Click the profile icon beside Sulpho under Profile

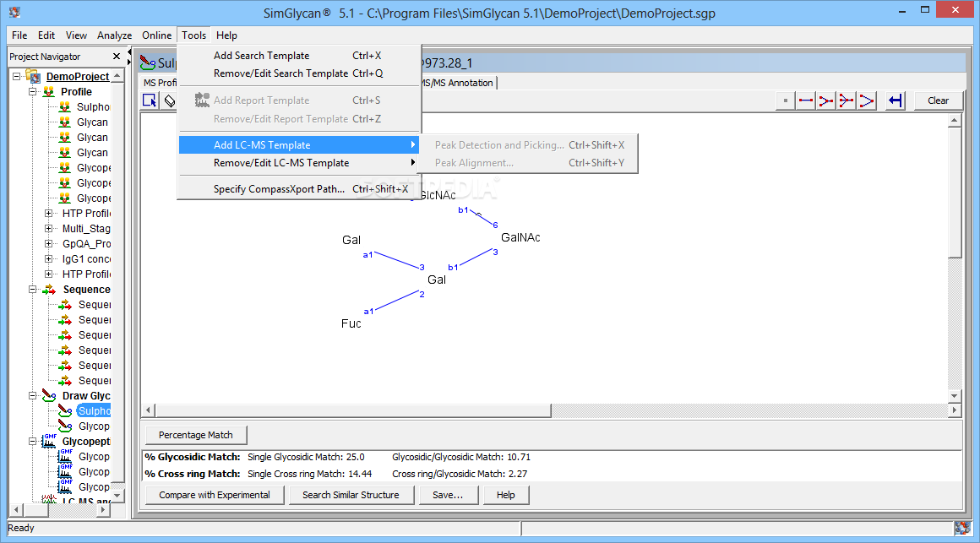point(64,107)
